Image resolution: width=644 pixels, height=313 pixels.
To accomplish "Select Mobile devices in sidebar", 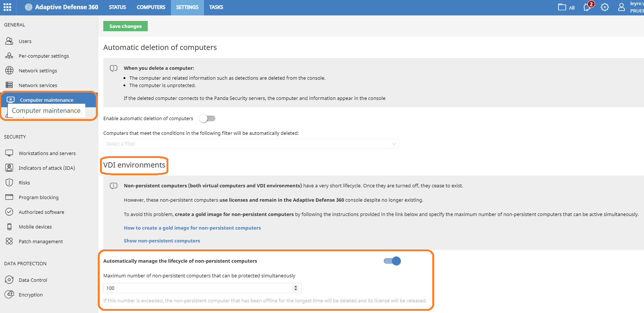I will (35, 227).
